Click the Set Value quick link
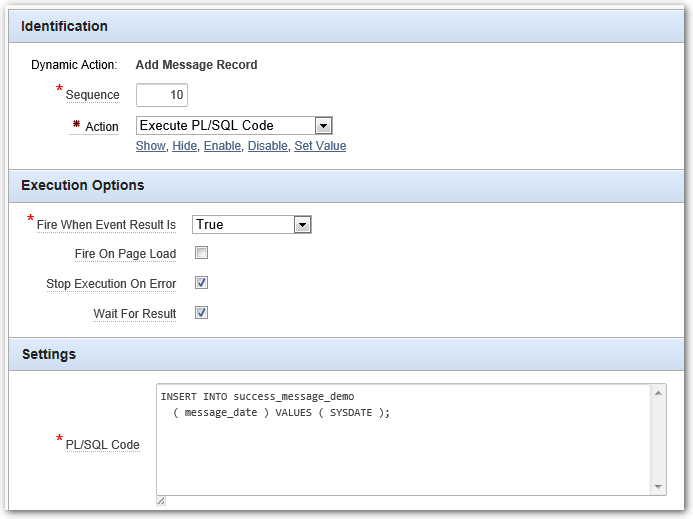Viewport: 693px width, 519px height. (320, 146)
